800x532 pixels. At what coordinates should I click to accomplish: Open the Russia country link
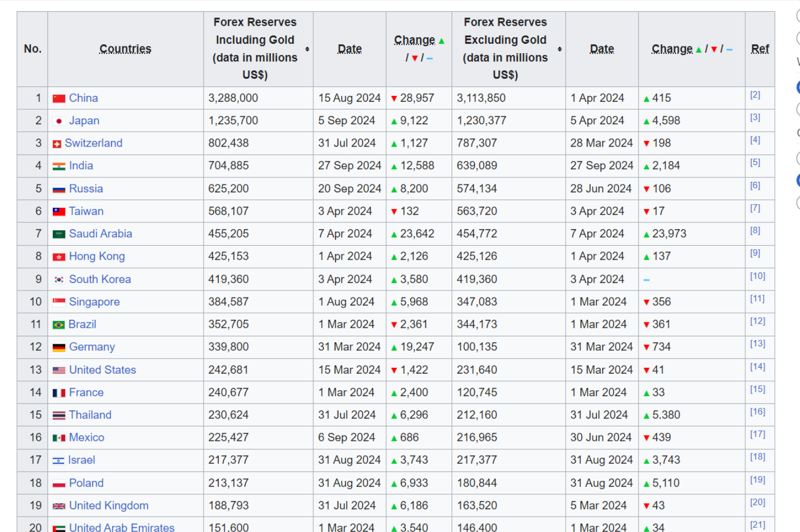[86, 189]
